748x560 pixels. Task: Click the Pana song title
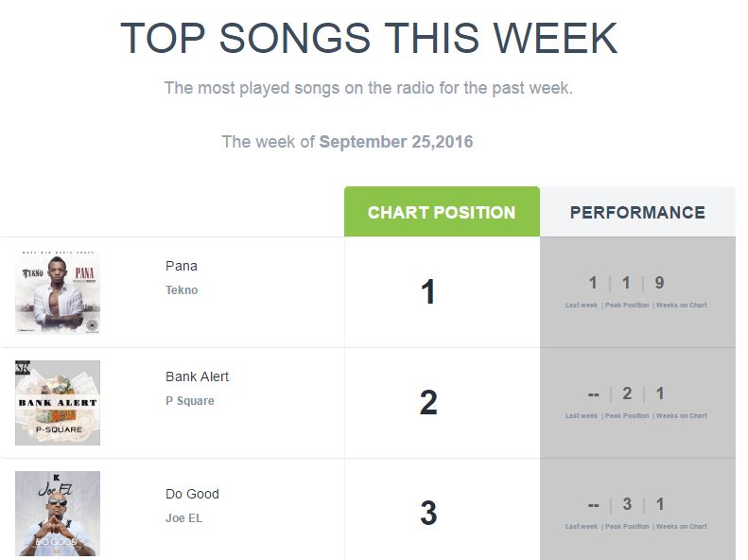182,266
